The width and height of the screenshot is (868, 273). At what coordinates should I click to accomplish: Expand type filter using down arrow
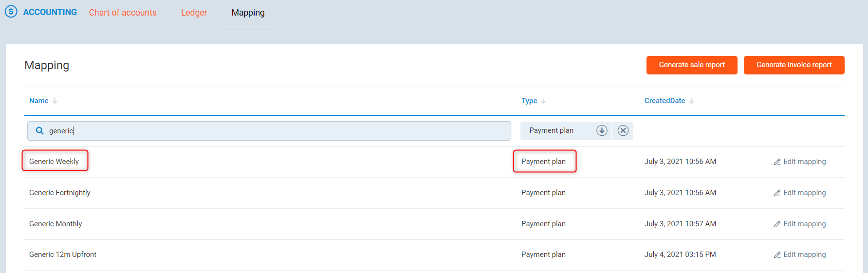(x=602, y=130)
